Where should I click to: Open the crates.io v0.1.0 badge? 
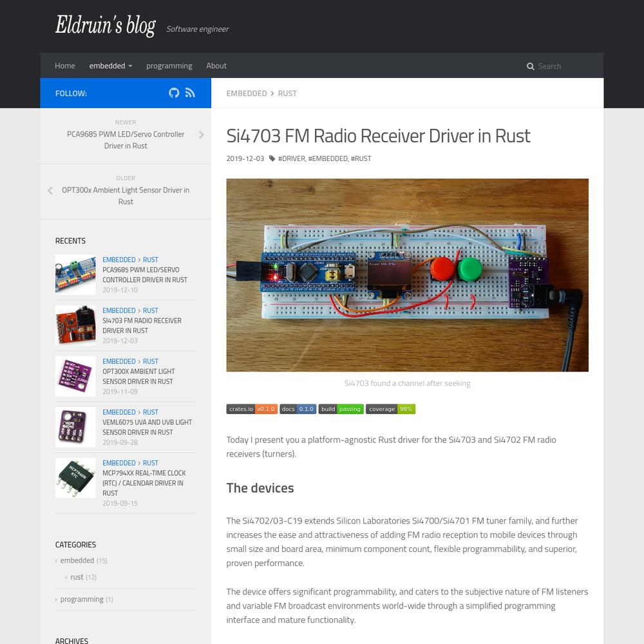(252, 409)
